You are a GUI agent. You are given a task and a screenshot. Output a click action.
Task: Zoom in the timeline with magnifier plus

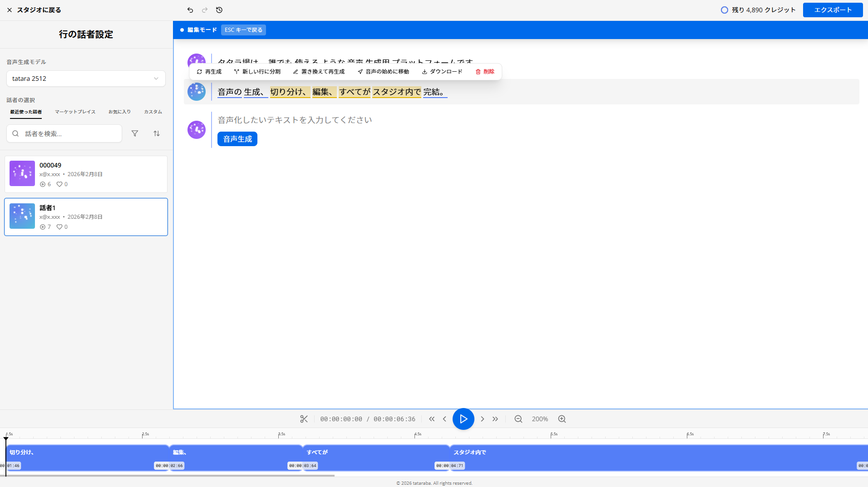(562, 419)
